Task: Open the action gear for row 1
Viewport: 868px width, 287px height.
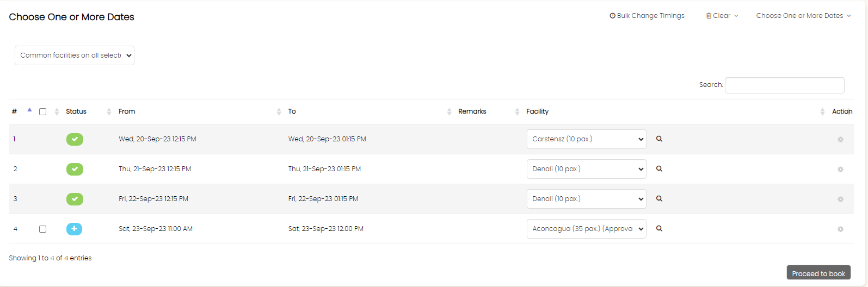Action: [840, 140]
